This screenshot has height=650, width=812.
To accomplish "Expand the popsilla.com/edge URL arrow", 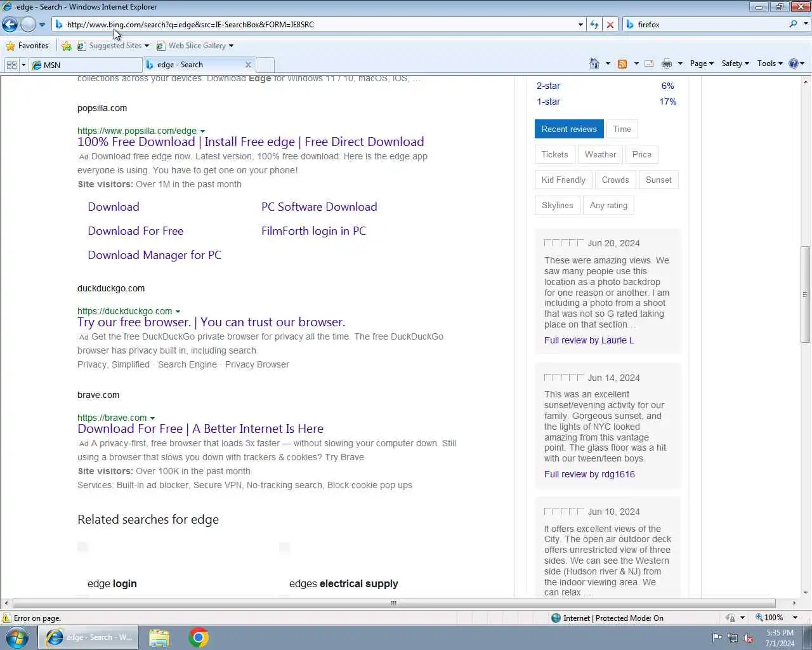I will click(x=202, y=131).
